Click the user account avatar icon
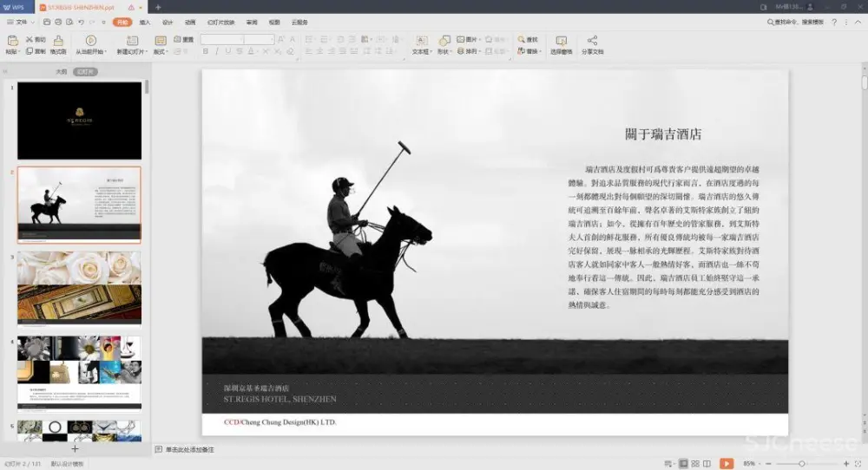 pos(811,7)
